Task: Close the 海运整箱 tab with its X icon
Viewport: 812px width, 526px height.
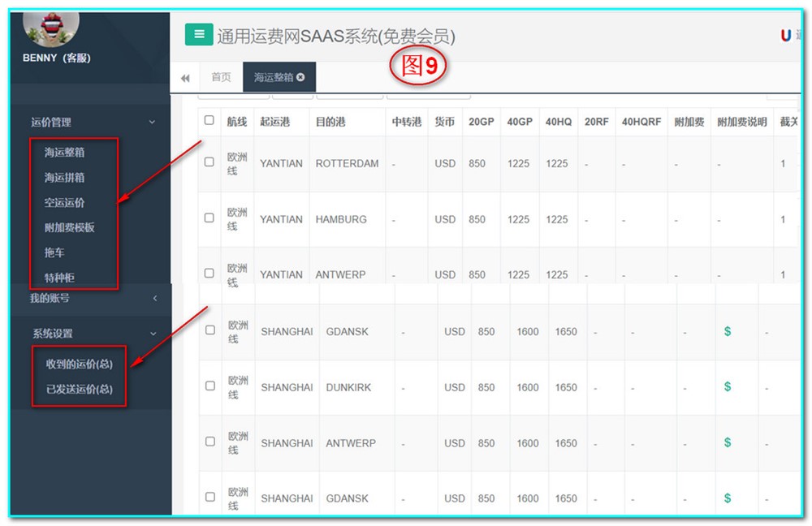Action: (x=300, y=78)
